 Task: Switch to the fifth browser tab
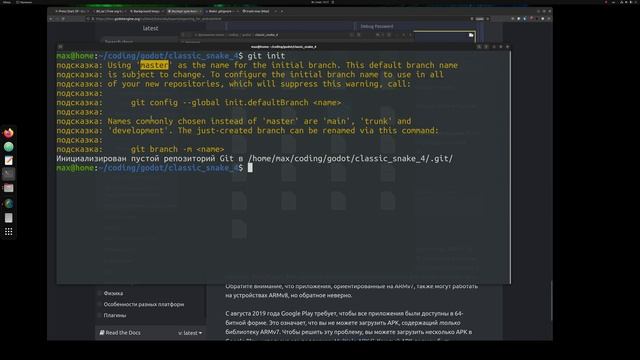point(222,11)
